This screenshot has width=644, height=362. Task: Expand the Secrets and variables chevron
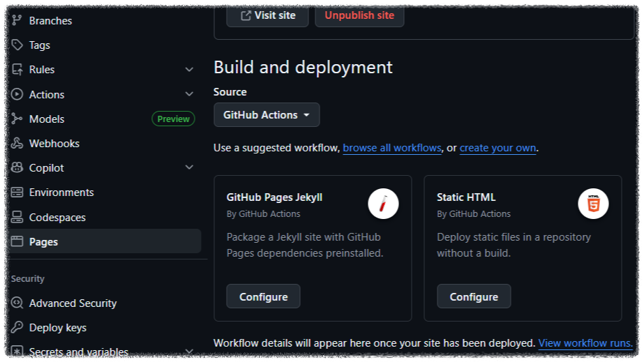click(x=189, y=352)
